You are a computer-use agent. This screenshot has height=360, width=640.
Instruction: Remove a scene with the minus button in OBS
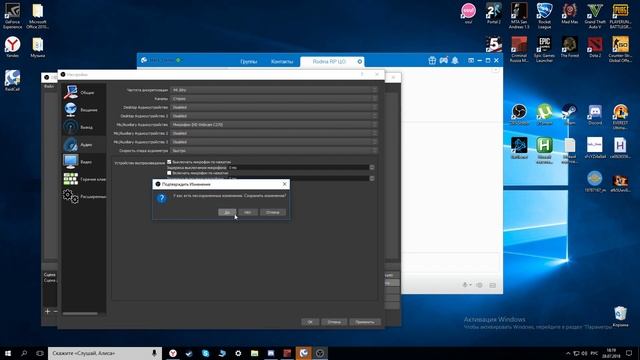tap(56, 311)
